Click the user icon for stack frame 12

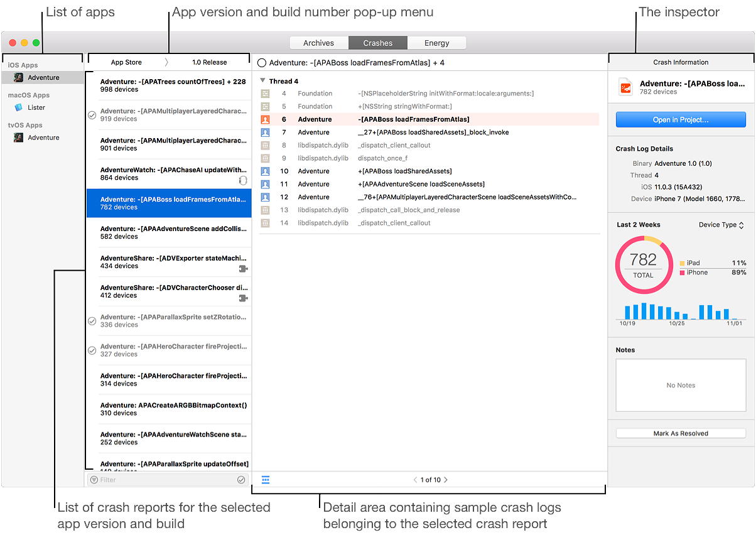[265, 197]
